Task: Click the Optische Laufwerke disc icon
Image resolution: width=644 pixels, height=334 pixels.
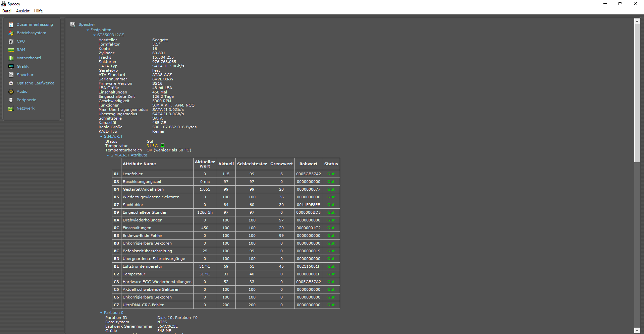Action: point(11,83)
